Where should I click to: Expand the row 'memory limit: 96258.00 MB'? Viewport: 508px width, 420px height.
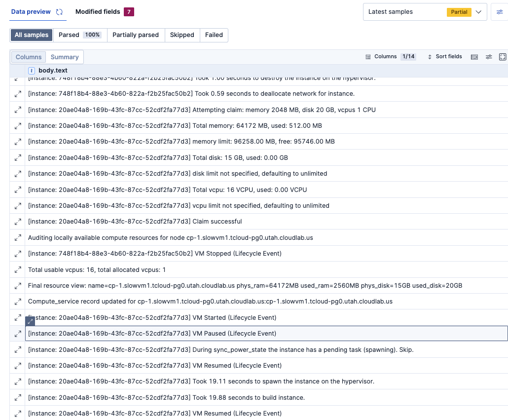point(17,142)
